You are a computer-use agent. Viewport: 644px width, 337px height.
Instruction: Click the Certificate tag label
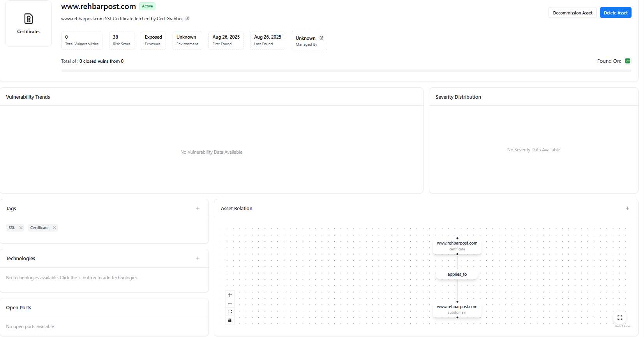(x=39, y=228)
